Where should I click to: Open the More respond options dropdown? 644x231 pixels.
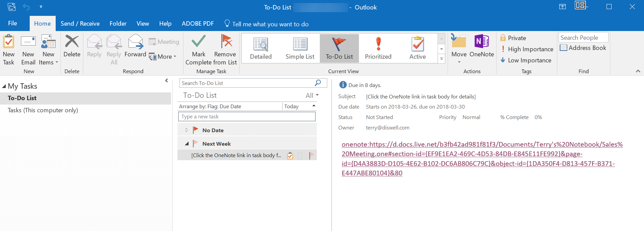click(x=163, y=57)
